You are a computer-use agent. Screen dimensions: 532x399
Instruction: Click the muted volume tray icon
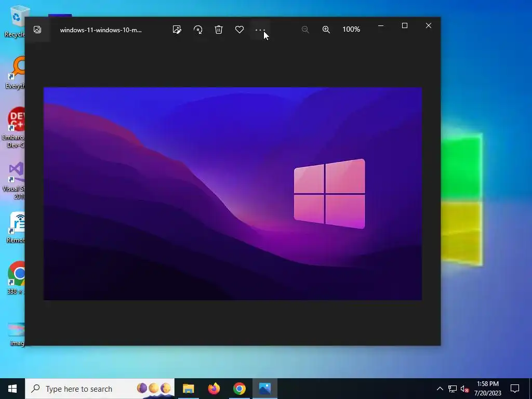coord(465,389)
